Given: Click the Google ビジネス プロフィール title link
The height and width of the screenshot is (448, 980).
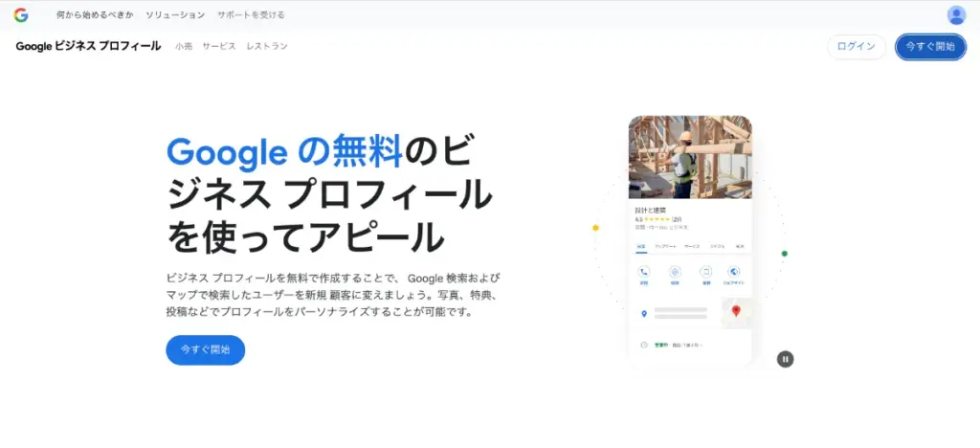Looking at the screenshot, I should click(88, 46).
